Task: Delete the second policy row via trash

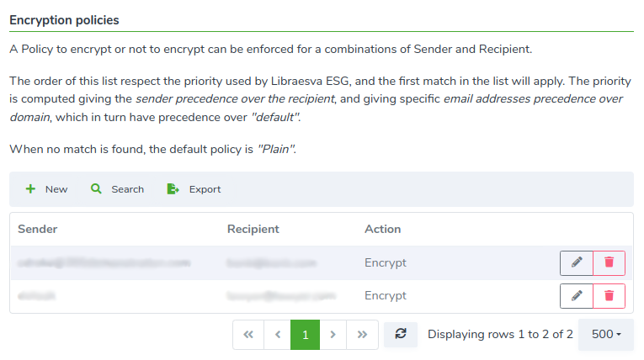Action: coord(609,295)
